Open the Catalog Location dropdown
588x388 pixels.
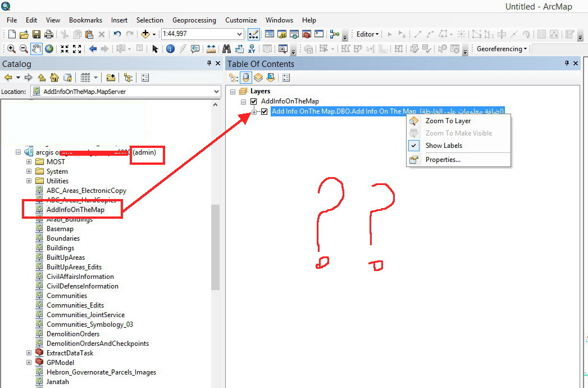216,92
